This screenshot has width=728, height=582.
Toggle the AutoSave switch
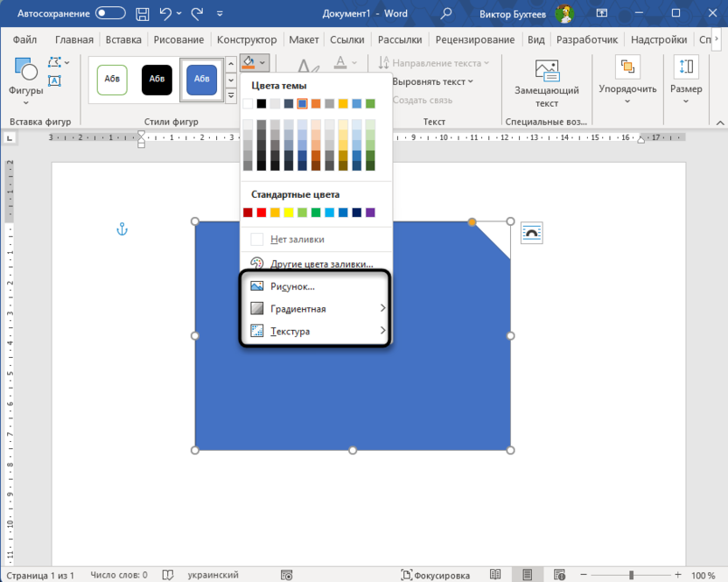click(110, 13)
